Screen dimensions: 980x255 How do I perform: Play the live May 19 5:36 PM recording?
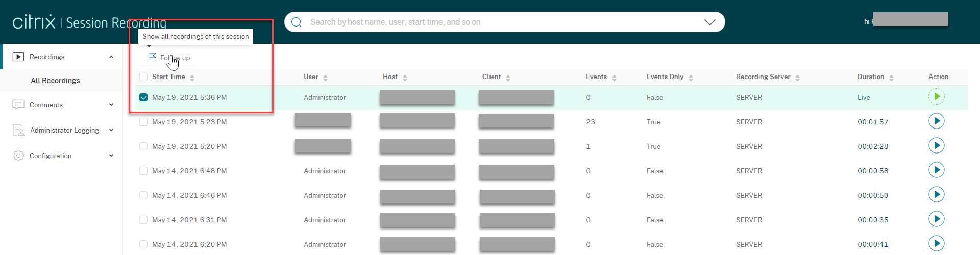pyautogui.click(x=936, y=97)
